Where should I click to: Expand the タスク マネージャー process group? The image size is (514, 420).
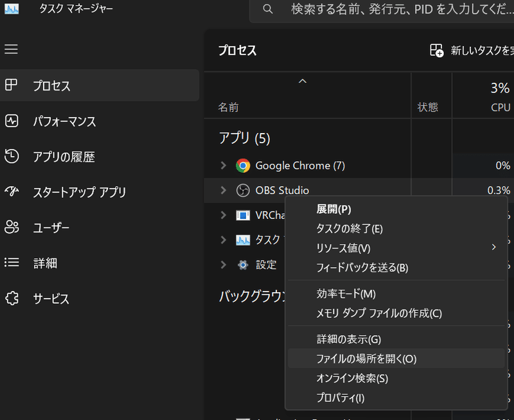pos(224,240)
